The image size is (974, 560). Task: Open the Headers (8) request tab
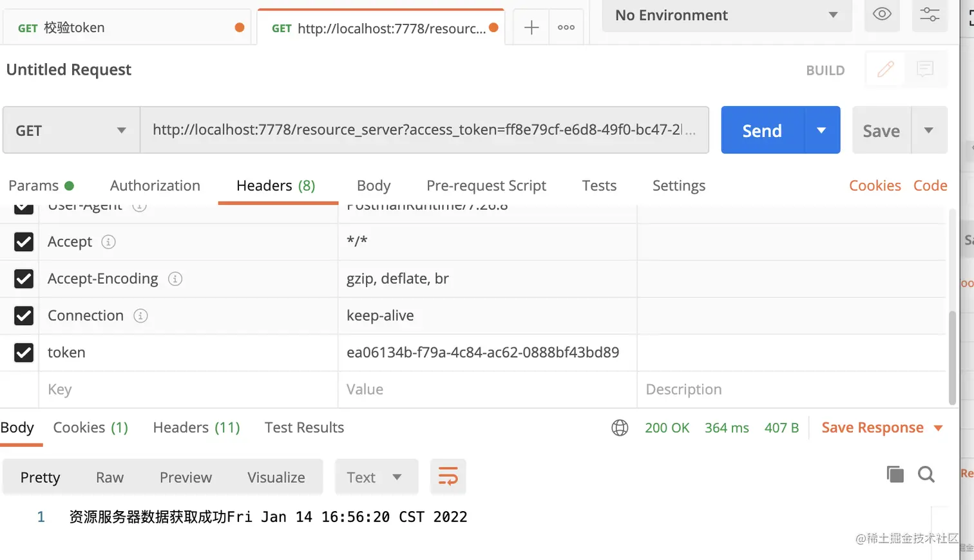[276, 185]
